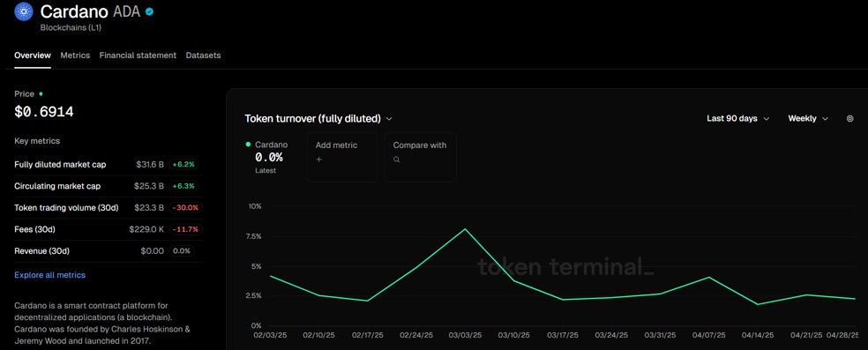
Task: Click the $31.6 B value
Action: 150,164
